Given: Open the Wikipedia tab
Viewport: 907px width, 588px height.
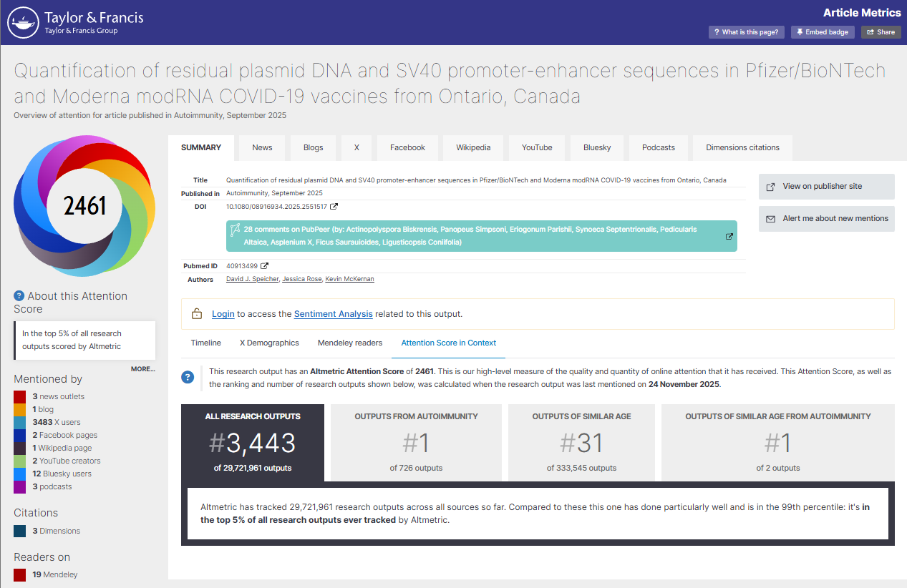Looking at the screenshot, I should point(473,147).
